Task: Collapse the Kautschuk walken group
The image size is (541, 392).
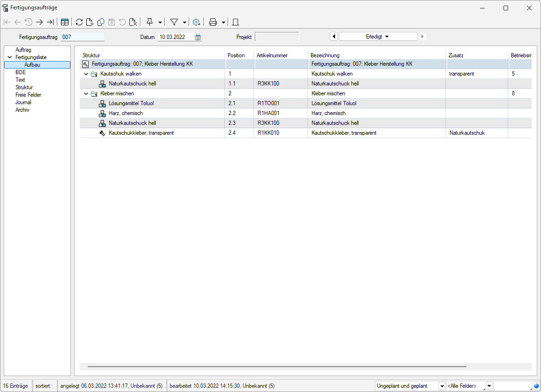Action: coord(86,74)
